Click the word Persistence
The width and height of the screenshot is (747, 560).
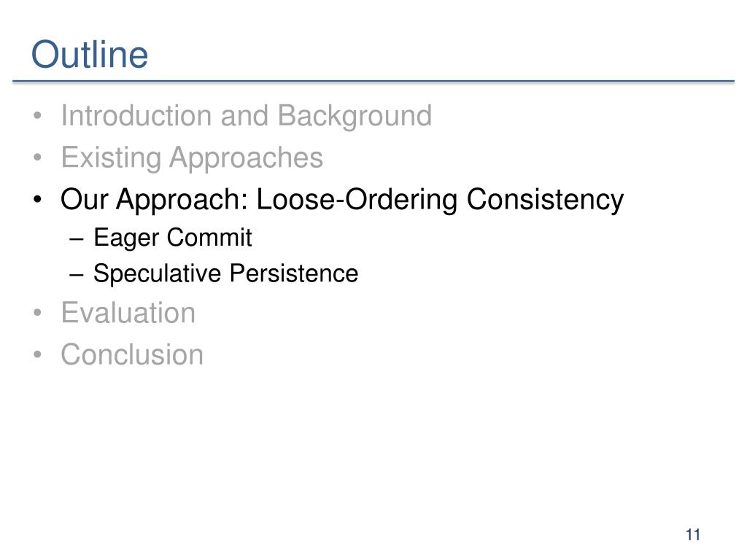point(294,274)
